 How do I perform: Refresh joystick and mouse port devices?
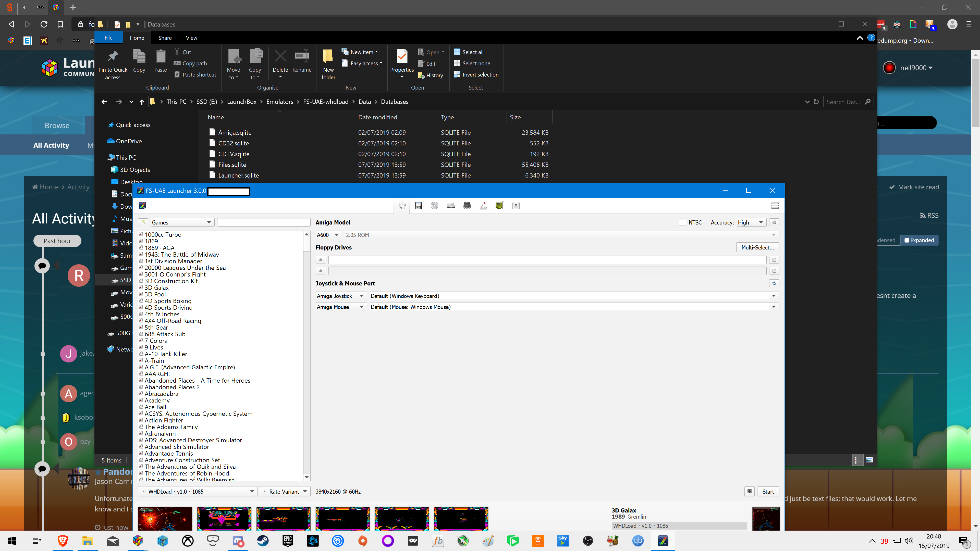(774, 283)
